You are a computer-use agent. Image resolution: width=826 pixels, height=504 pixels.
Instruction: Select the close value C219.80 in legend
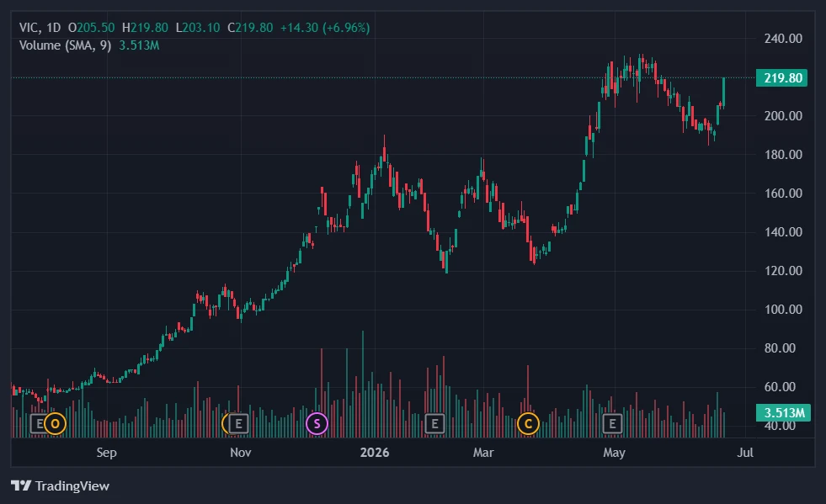click(x=250, y=28)
